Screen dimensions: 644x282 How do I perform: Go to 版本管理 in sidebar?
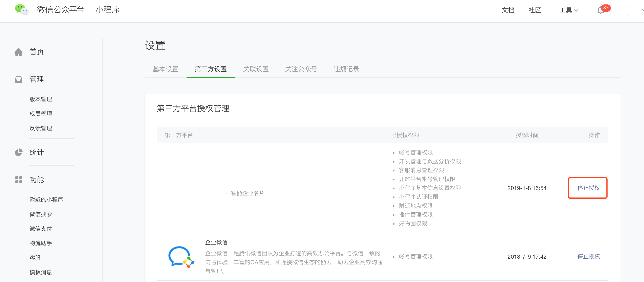click(41, 99)
